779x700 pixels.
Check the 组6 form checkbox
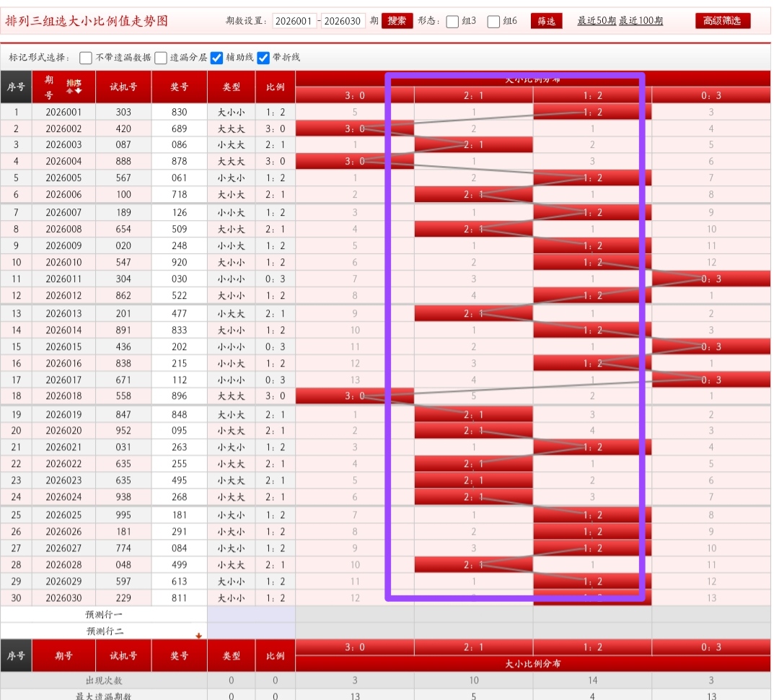493,22
